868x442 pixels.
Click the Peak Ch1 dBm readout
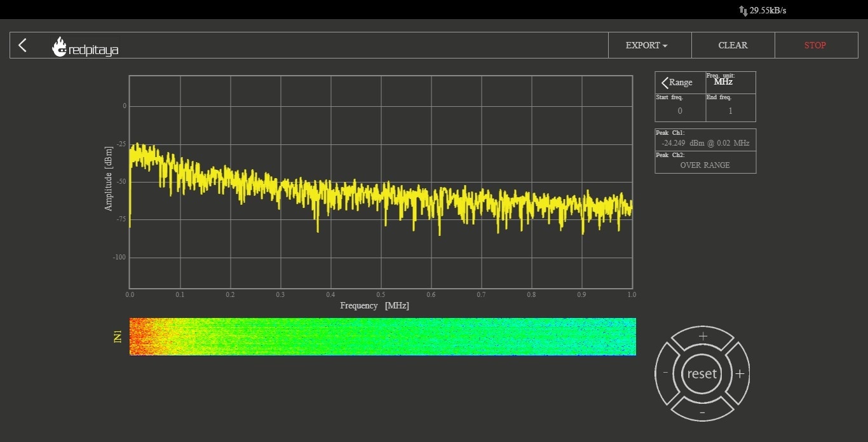click(705, 143)
